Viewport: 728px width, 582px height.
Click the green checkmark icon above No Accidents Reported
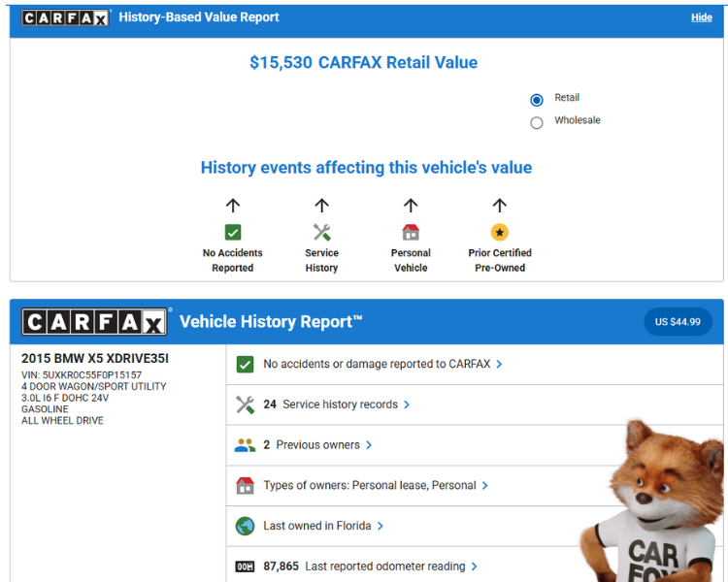[x=233, y=232]
